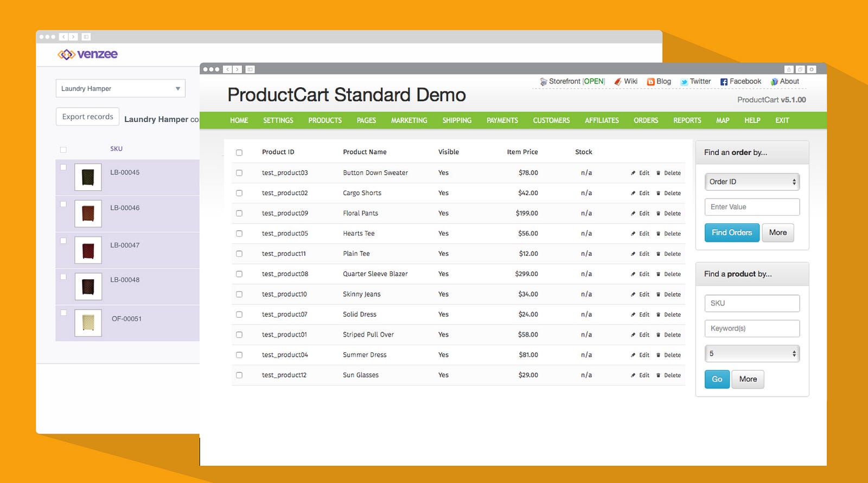868x483 pixels.
Task: Click the trash icon for Button Down Sweater
Action: click(x=658, y=173)
